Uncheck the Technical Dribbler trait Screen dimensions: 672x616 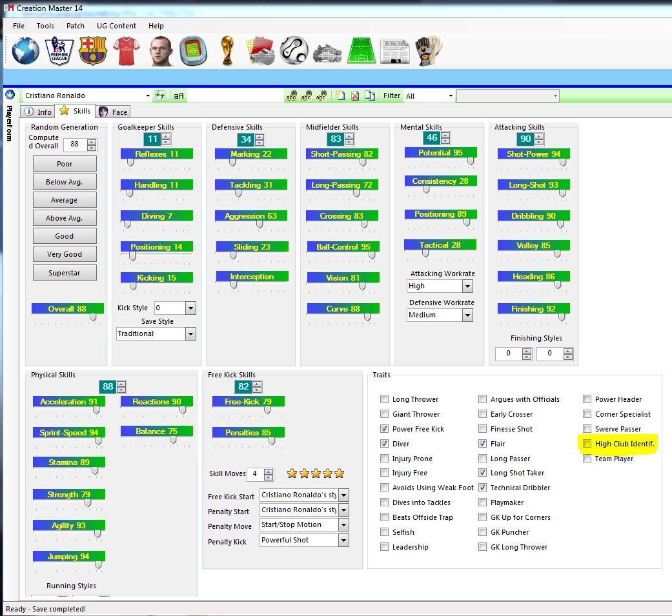[483, 488]
